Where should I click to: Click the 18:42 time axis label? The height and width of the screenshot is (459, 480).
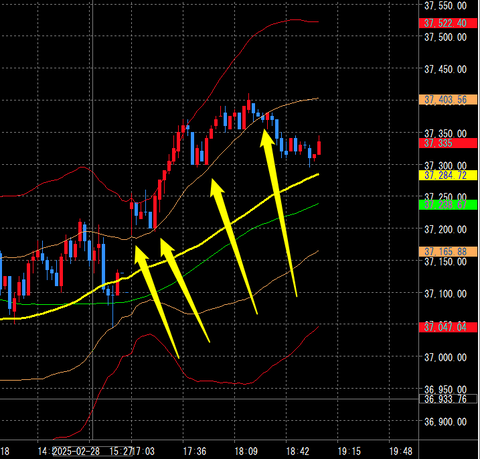click(298, 451)
